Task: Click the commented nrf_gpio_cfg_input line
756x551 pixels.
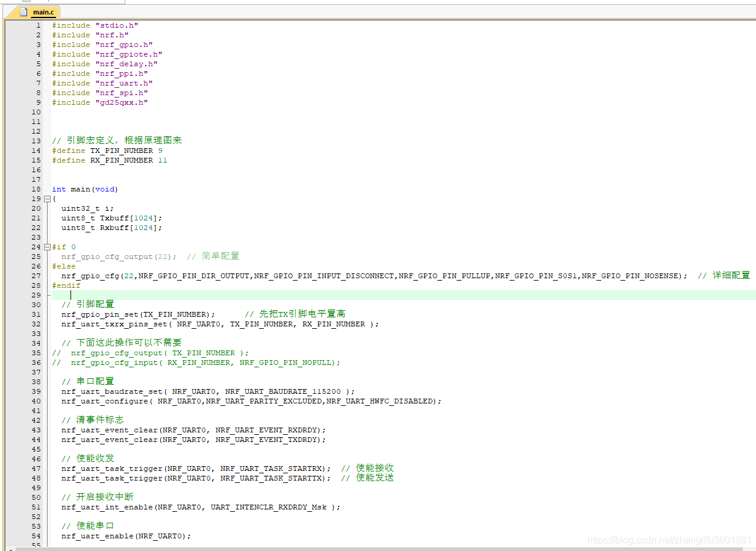Action: point(196,363)
